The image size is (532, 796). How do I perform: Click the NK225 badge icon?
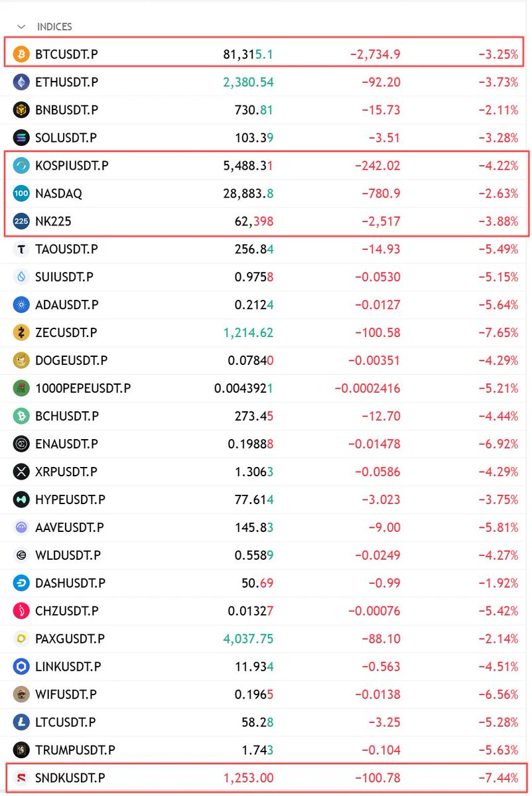click(x=21, y=222)
